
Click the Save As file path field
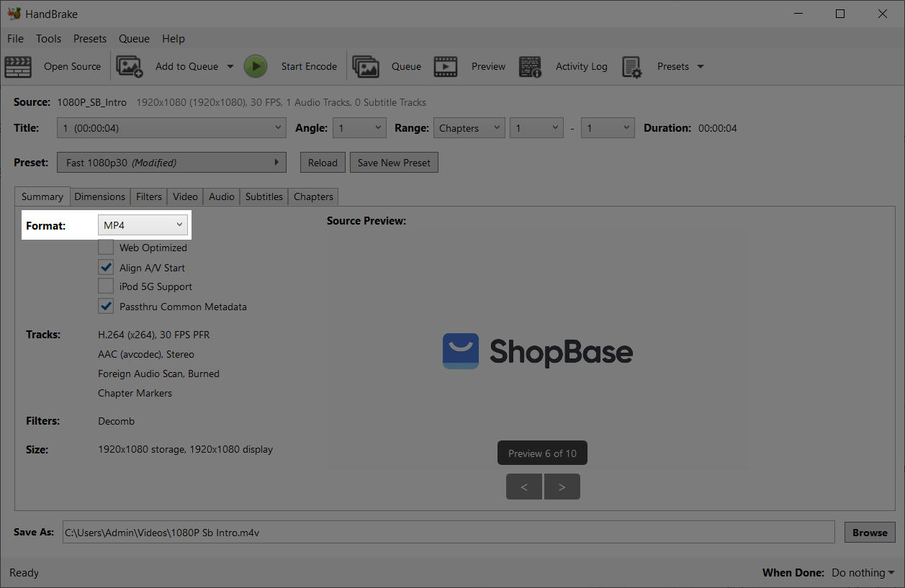[449, 533]
